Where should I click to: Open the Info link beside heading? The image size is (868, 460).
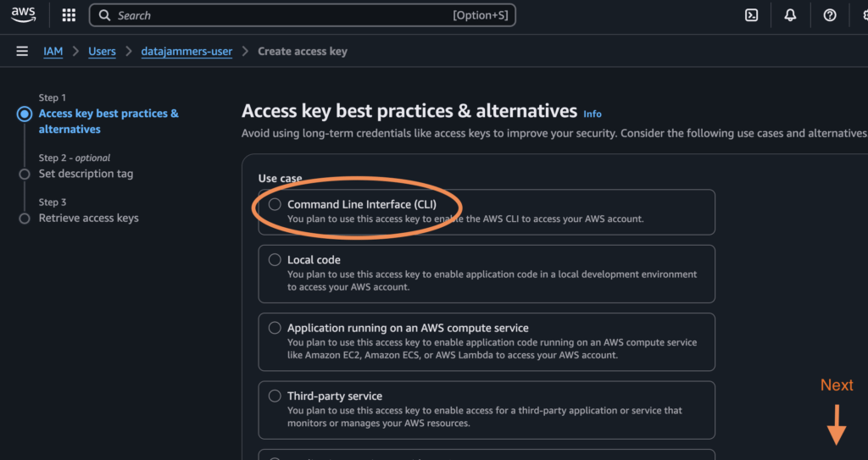click(x=593, y=114)
